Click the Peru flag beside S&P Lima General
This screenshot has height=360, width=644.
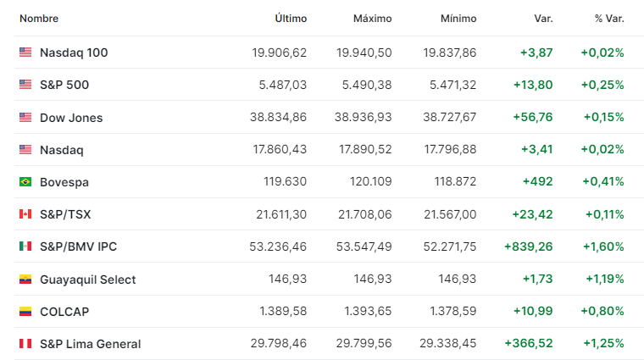pos(25,343)
